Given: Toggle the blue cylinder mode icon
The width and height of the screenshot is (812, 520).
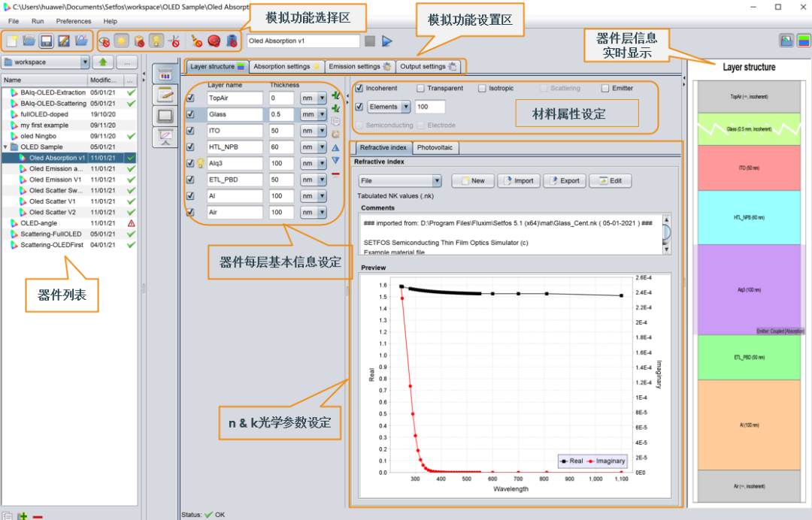Looking at the screenshot, I should click(x=232, y=41).
